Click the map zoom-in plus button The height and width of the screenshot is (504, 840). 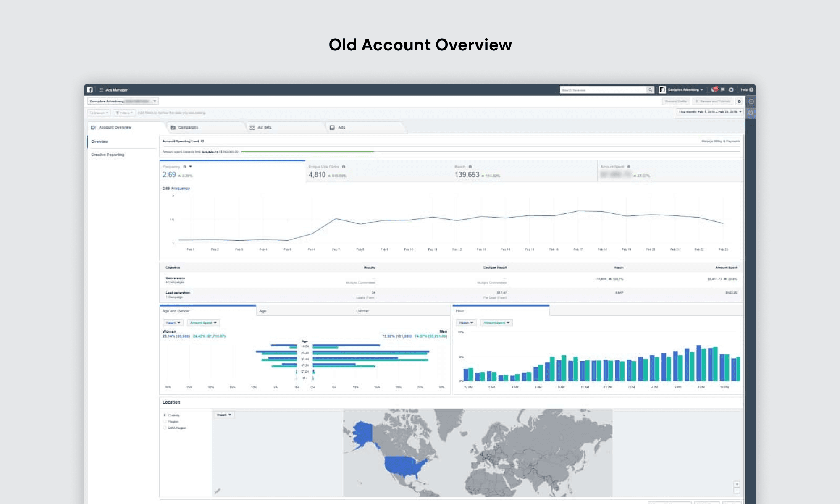[x=737, y=484]
